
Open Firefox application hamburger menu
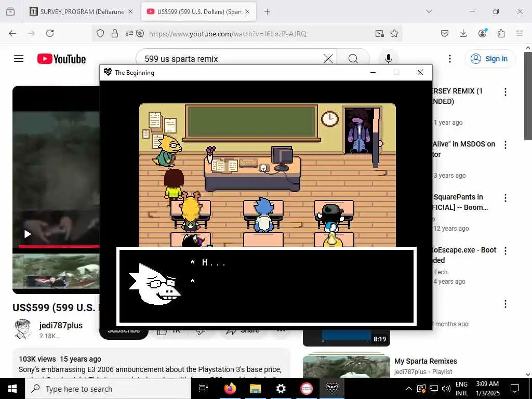click(x=520, y=33)
